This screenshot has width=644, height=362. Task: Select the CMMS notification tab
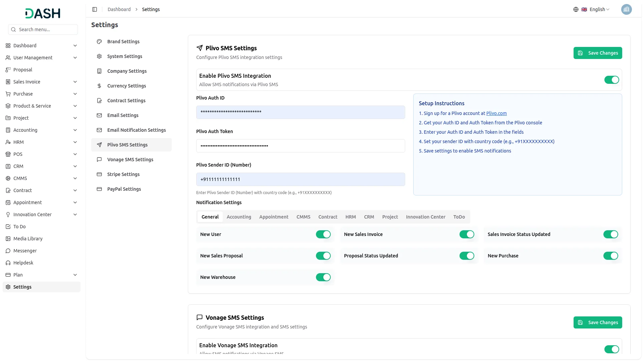[x=303, y=217]
